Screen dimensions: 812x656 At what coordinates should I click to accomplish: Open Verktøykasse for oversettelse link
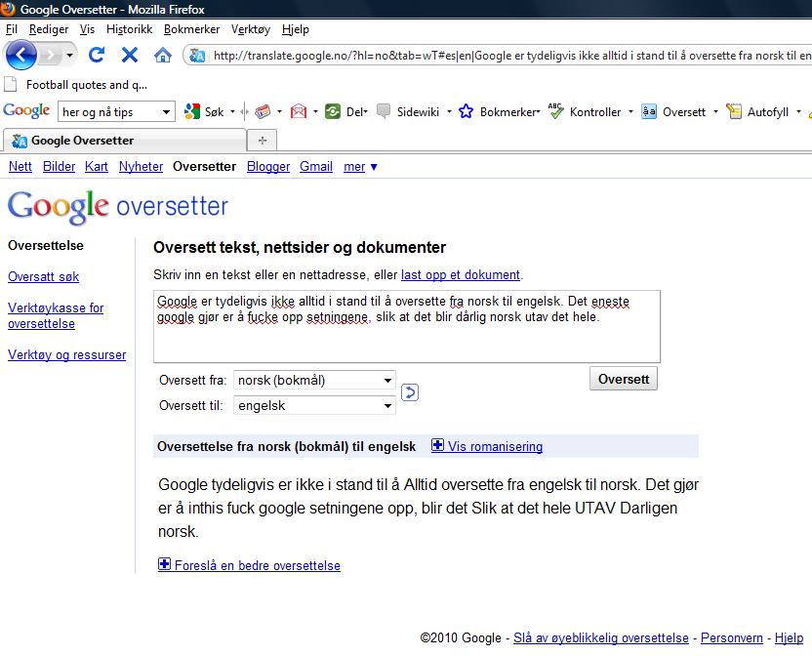pyautogui.click(x=56, y=315)
